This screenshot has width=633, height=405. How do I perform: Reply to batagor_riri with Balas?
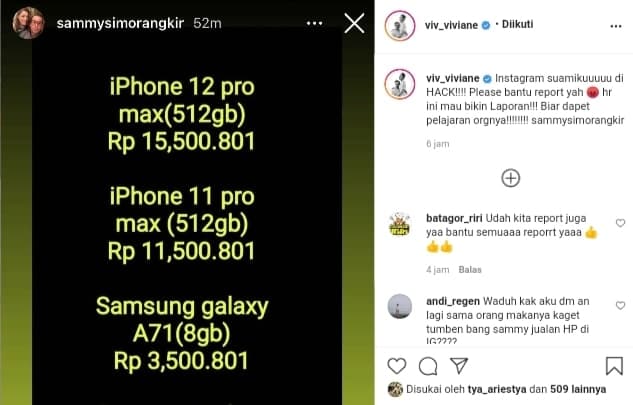(470, 270)
